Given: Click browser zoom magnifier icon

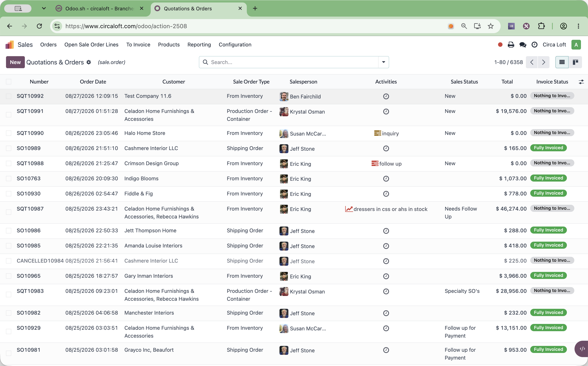Looking at the screenshot, I should tap(464, 26).
